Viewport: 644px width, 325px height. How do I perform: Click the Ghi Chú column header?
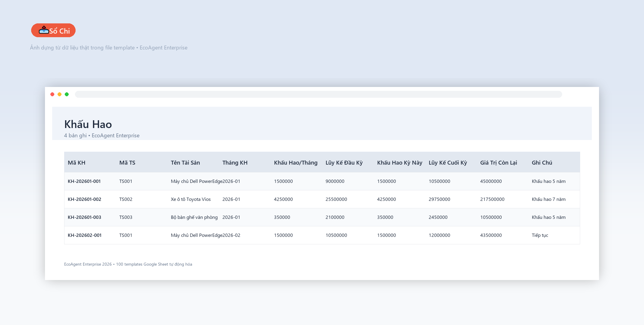click(542, 162)
